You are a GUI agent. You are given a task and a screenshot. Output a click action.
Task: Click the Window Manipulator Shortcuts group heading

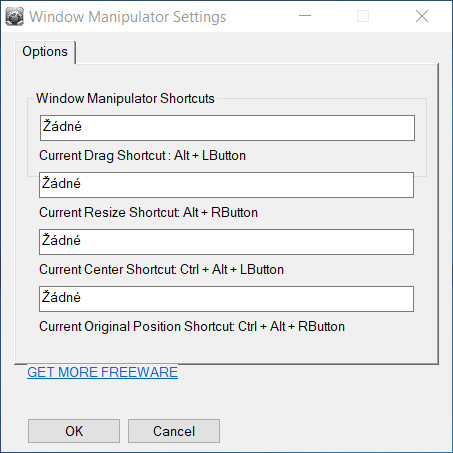coord(125,99)
